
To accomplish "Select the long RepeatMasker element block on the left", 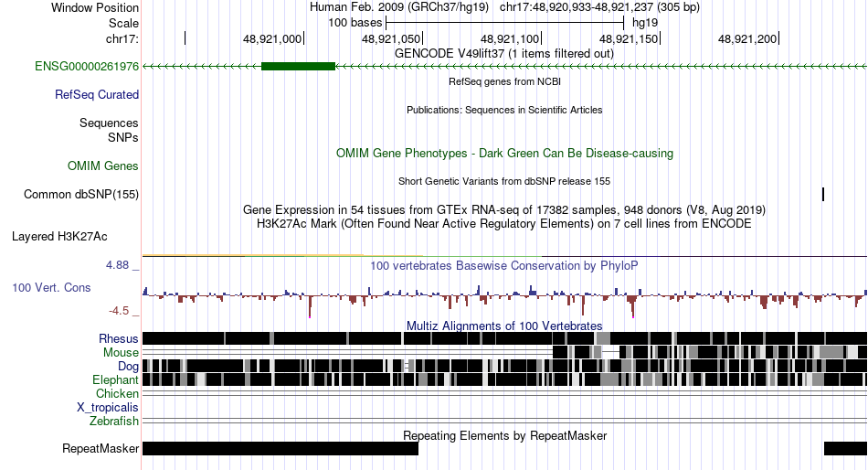I will click(x=281, y=448).
